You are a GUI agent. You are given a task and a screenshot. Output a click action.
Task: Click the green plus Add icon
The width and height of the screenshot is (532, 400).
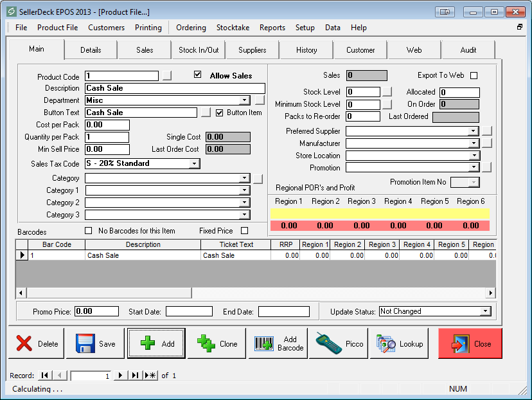click(148, 343)
